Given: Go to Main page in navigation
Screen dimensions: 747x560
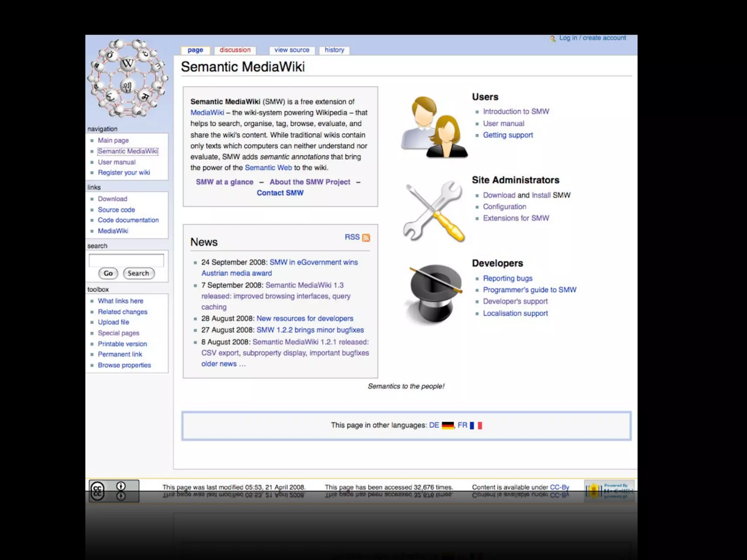Looking at the screenshot, I should 113,140.
